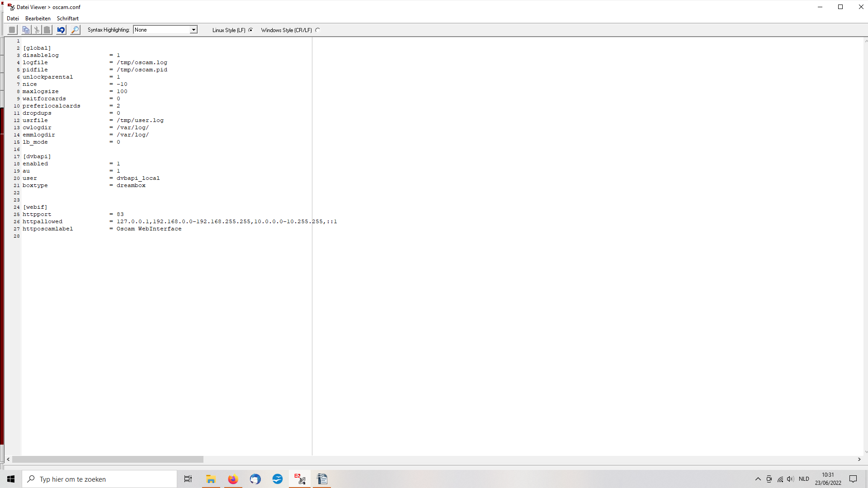Click the blue undo arrow icon
Viewport: 868px width, 488px height.
pyautogui.click(x=61, y=30)
